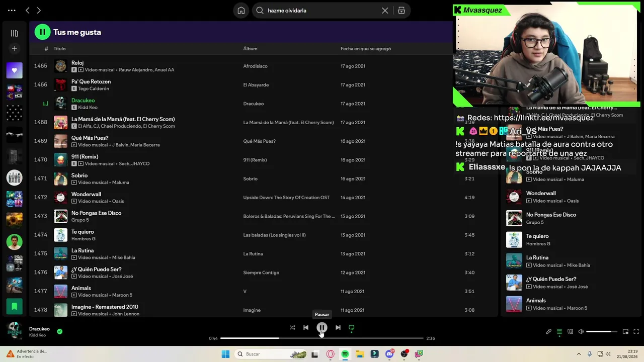Open File Explorer from the taskbar
Screen dimensions: 644x362
360,354
